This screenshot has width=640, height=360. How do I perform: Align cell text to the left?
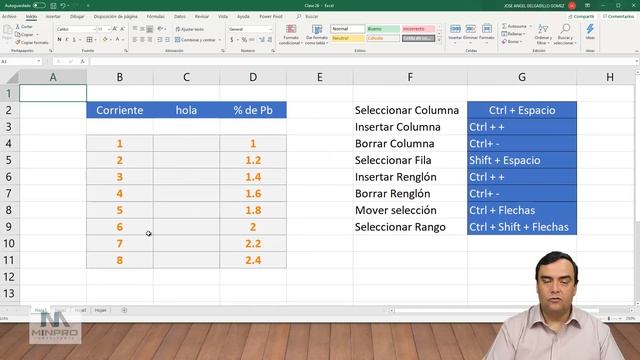click(135, 40)
